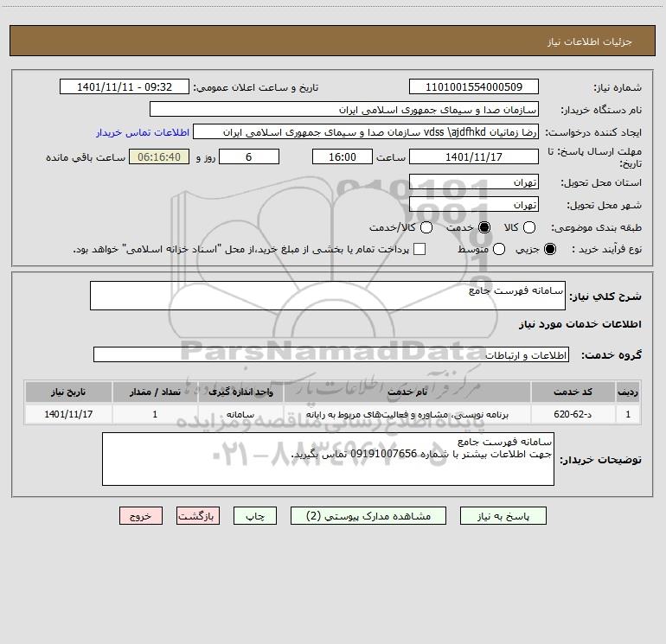The image size is (666, 644).
Task: Click the جزئیات اطلاعات نیاز header title
Action: (x=590, y=41)
